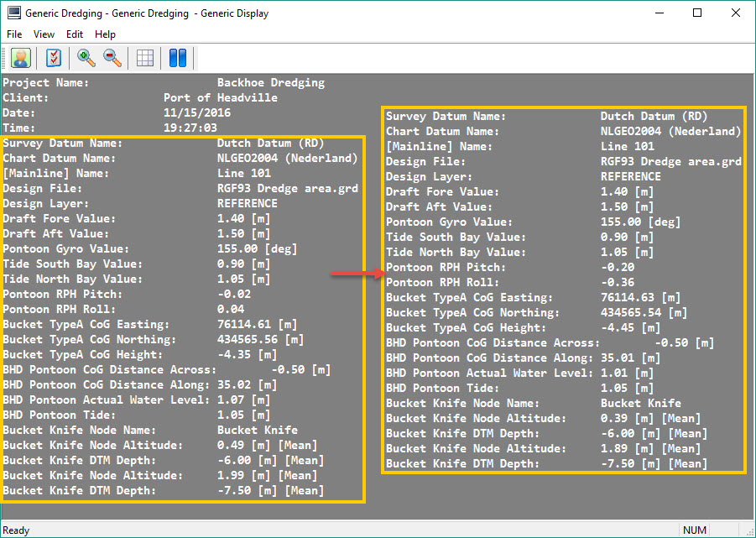Toggle the grid layout toolbar icon
This screenshot has height=538, width=756.
pyautogui.click(x=145, y=58)
